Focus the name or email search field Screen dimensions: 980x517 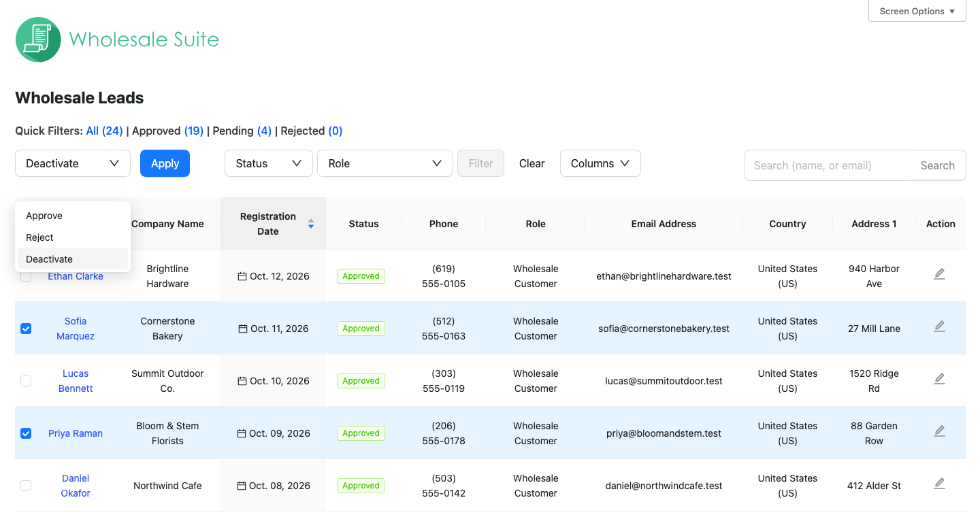(x=828, y=165)
